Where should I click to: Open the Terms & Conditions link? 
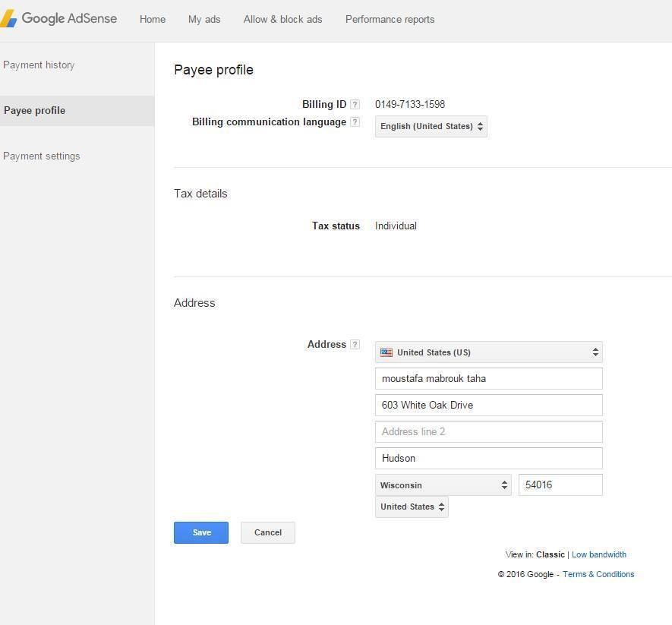pyautogui.click(x=598, y=575)
